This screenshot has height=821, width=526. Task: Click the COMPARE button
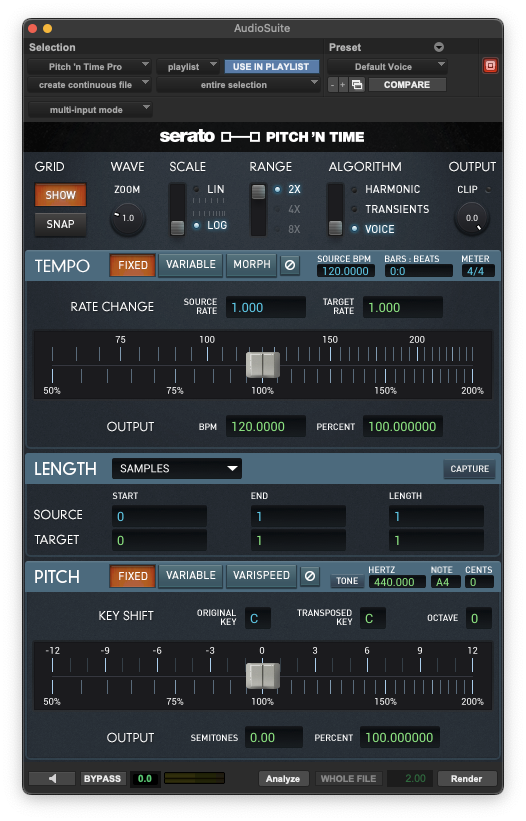[407, 85]
